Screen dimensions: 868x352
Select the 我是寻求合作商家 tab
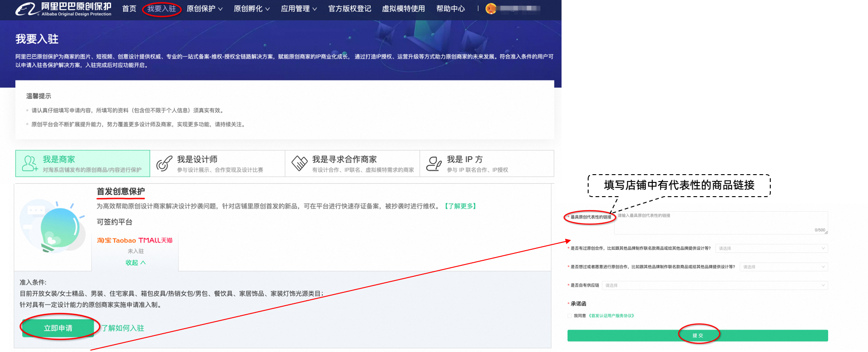tap(352, 164)
